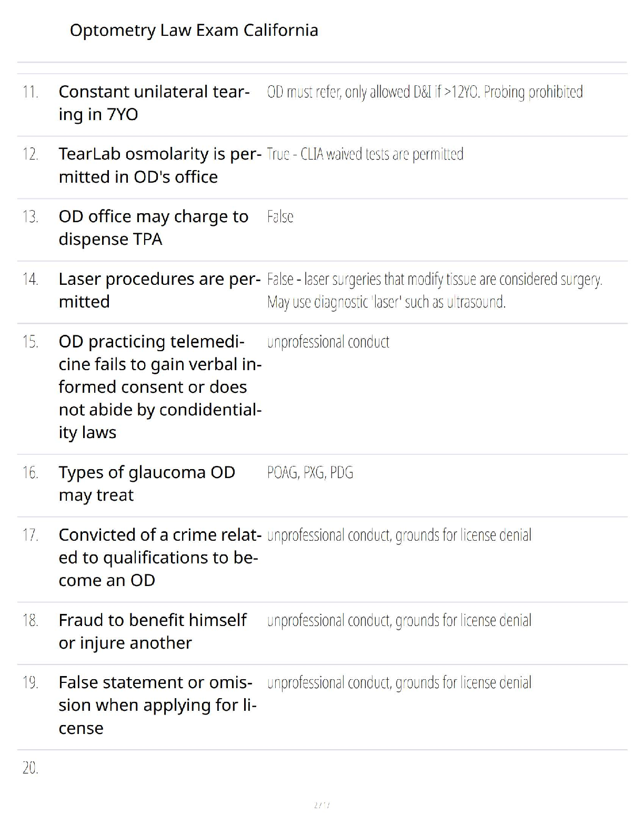The width and height of the screenshot is (644, 834).
Task: Select the 'False' answer for item 13
Action: (280, 217)
